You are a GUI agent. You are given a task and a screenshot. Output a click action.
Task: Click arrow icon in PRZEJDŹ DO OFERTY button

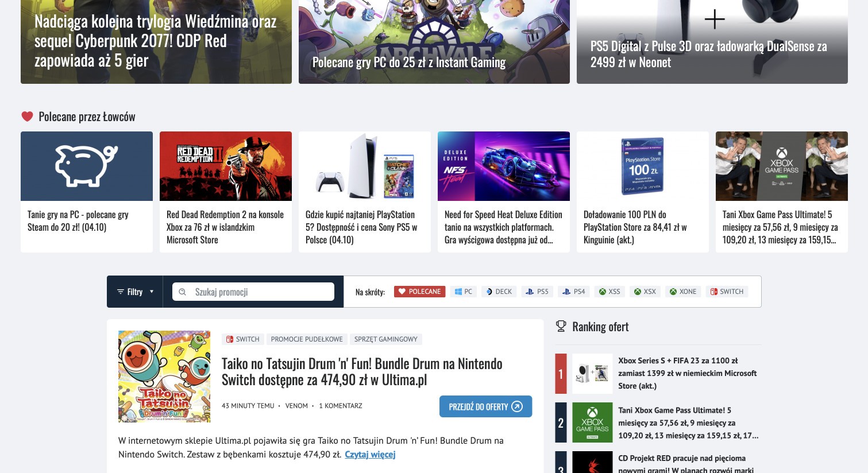(x=517, y=406)
